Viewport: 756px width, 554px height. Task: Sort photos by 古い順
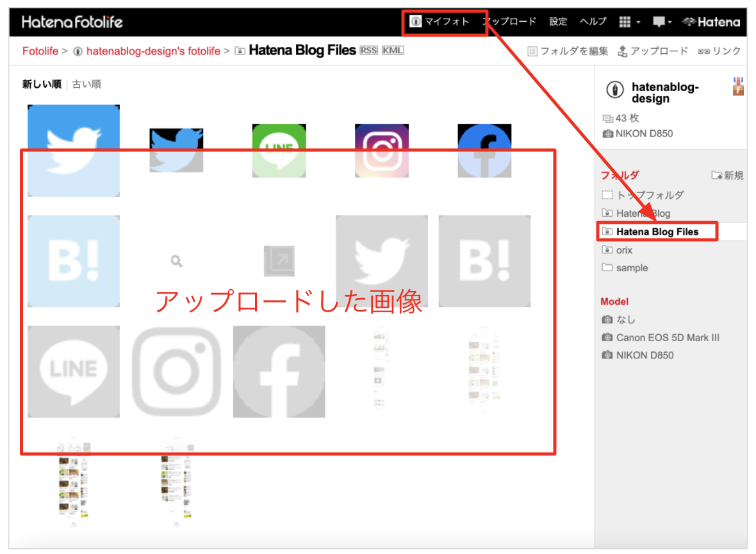(x=86, y=84)
